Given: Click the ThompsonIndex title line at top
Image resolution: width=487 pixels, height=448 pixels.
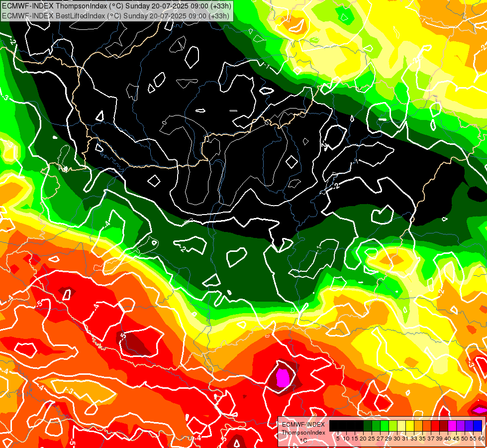Looking at the screenshot, I should tap(116, 5).
